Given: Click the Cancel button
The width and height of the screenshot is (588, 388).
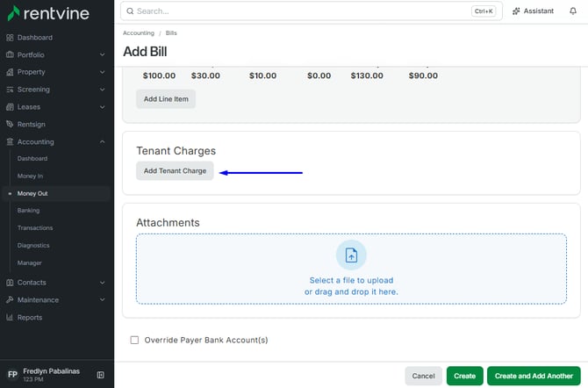Looking at the screenshot, I should (x=423, y=376).
